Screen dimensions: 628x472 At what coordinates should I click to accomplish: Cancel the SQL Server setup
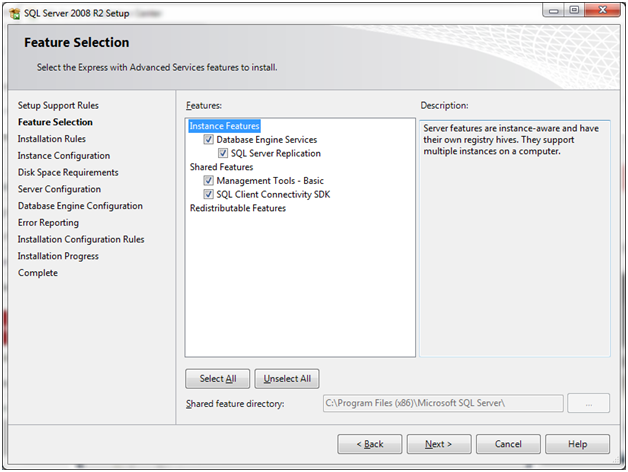(x=508, y=444)
